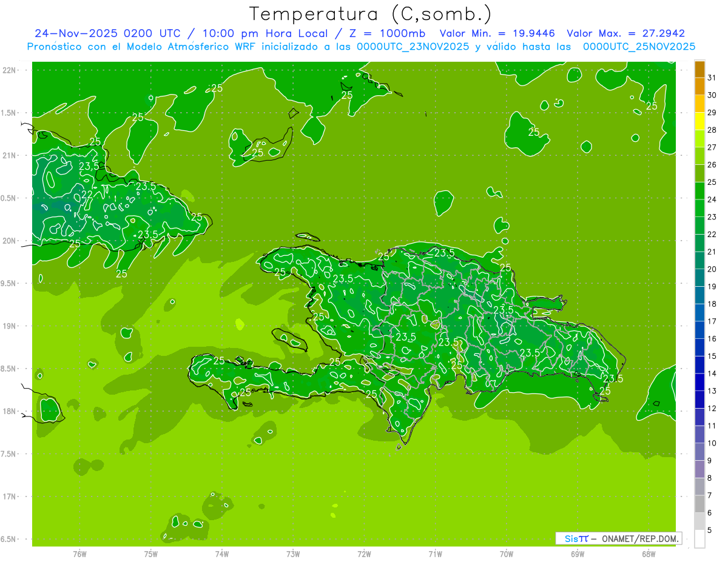Pick the blue swatch between legend values 16 and 17
This screenshot has height=562, width=728.
pyautogui.click(x=699, y=330)
